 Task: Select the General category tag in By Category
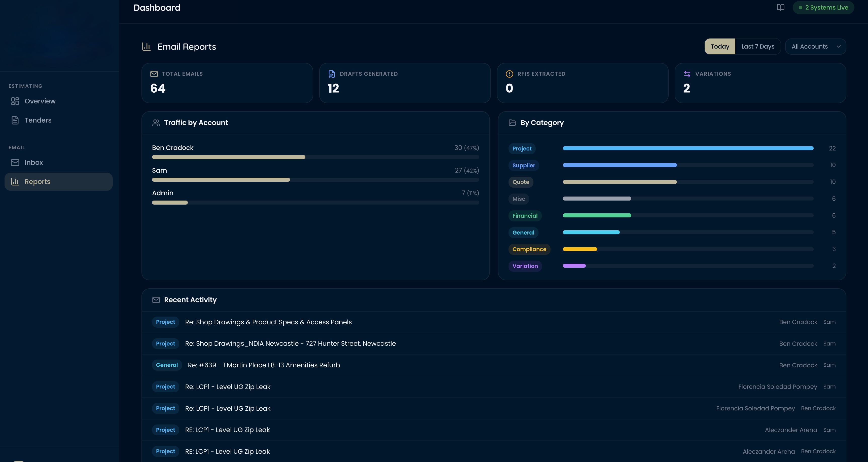(523, 232)
